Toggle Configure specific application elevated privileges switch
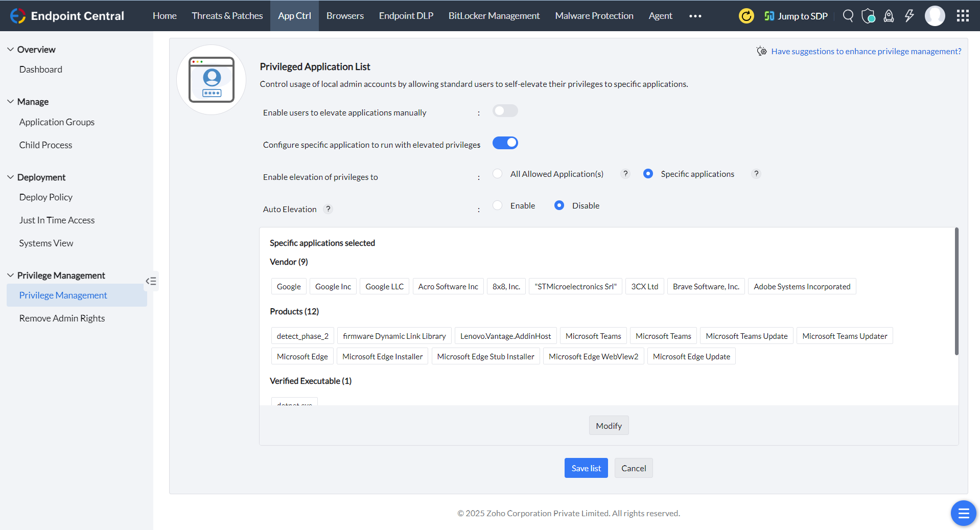980x530 pixels. point(505,143)
